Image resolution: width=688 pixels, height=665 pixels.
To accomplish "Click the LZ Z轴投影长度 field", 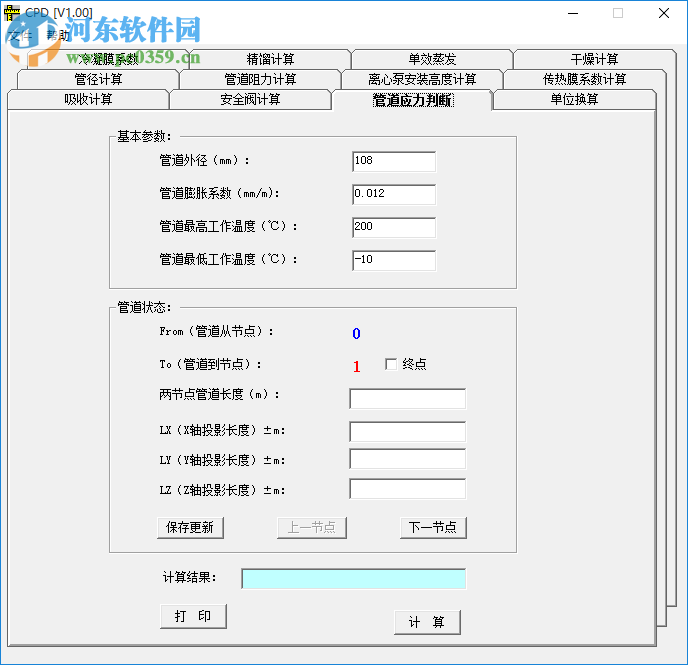I will [x=408, y=489].
